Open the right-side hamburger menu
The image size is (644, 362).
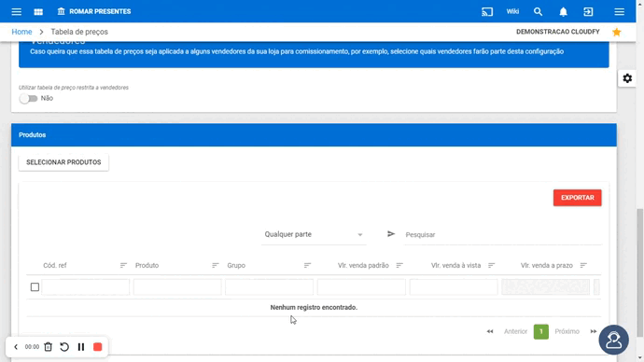(620, 11)
